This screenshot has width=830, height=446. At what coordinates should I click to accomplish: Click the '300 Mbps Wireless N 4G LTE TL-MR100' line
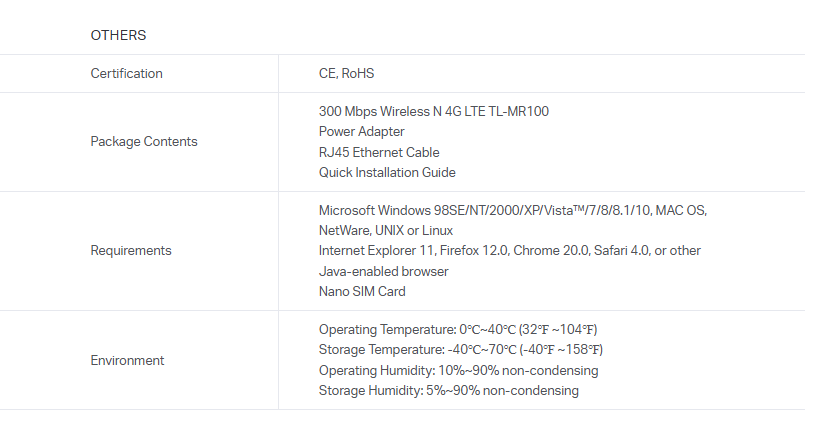point(433,111)
